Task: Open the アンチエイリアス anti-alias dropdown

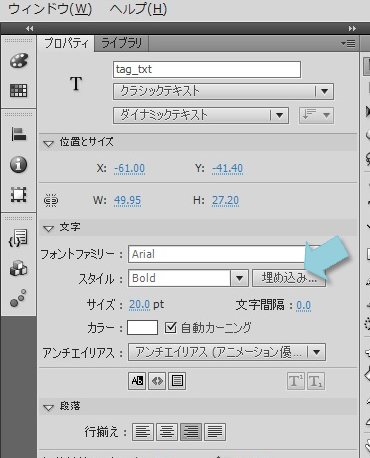Action: 227,352
